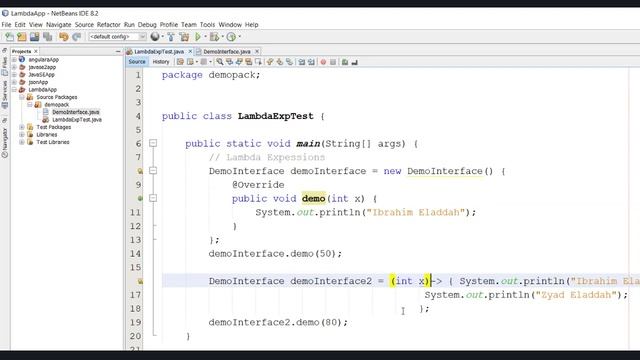Click the Shift Line Right editor icon
Viewport: 640px width, 360px height.
pos(311,62)
